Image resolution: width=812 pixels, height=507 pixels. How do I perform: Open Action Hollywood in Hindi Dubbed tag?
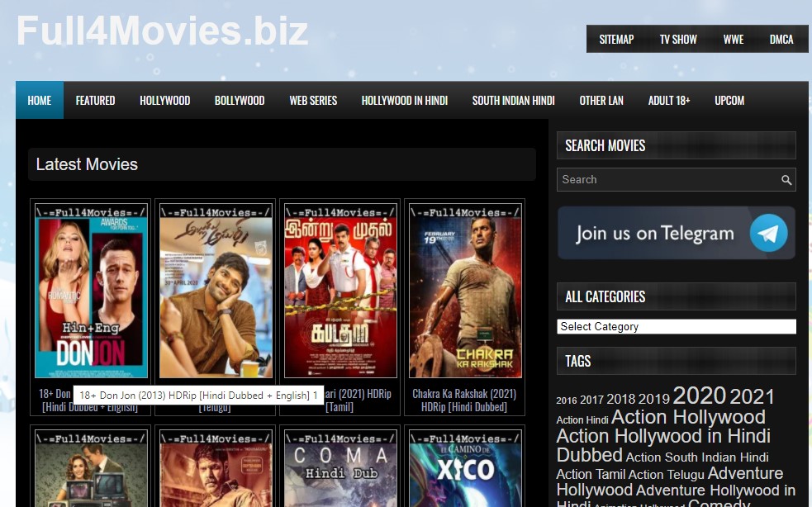tap(663, 445)
